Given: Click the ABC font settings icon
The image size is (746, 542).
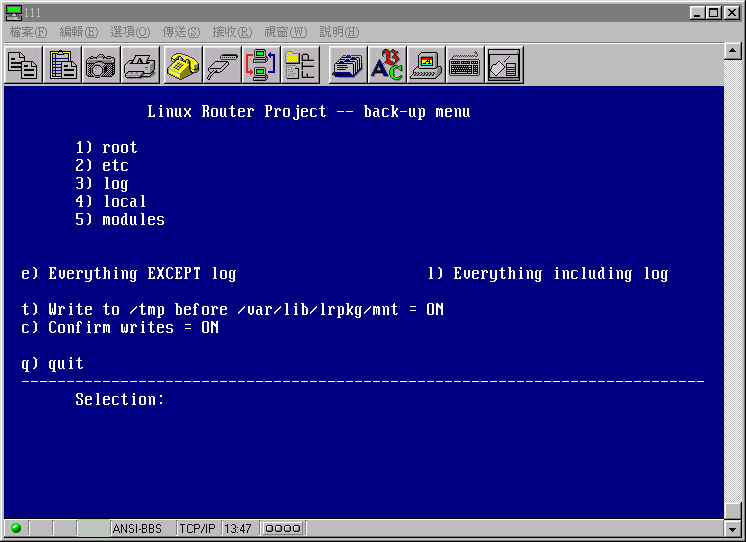Looking at the screenshot, I should (387, 65).
